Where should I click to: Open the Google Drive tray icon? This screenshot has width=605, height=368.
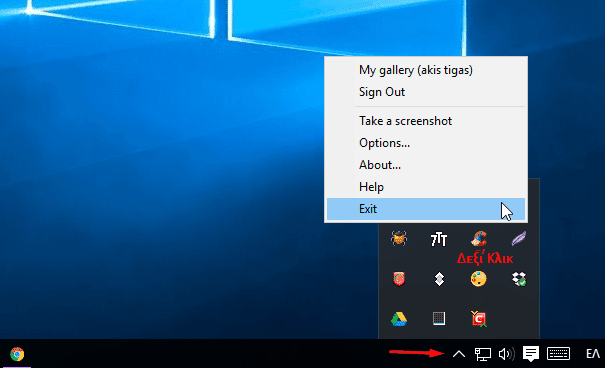pos(399,319)
